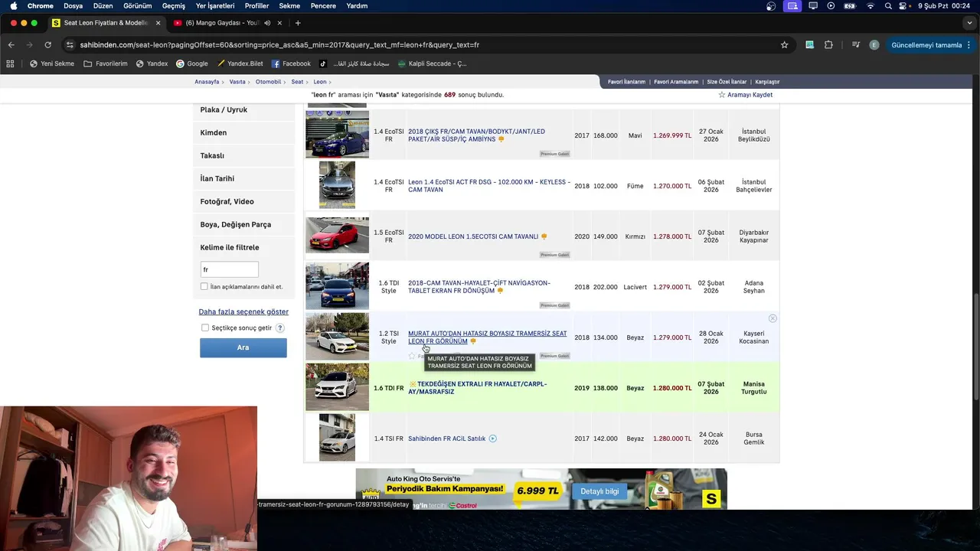
Task: Open the Yandex.Bilet bookmark
Action: (x=240, y=64)
